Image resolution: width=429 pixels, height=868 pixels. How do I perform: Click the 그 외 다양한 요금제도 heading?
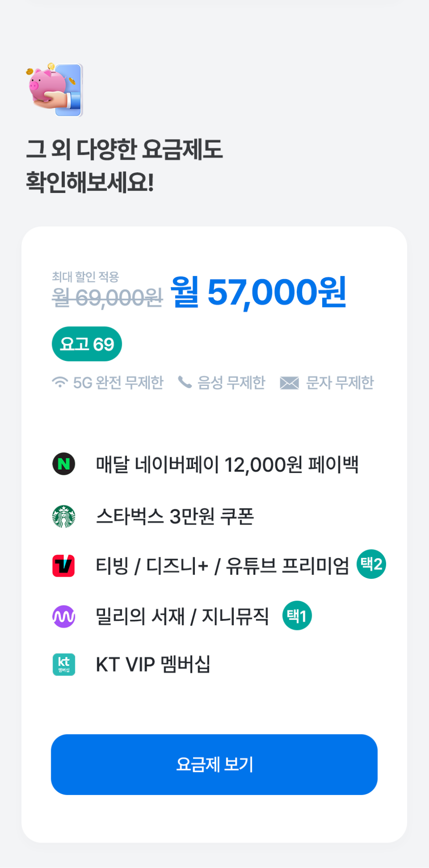point(124,149)
